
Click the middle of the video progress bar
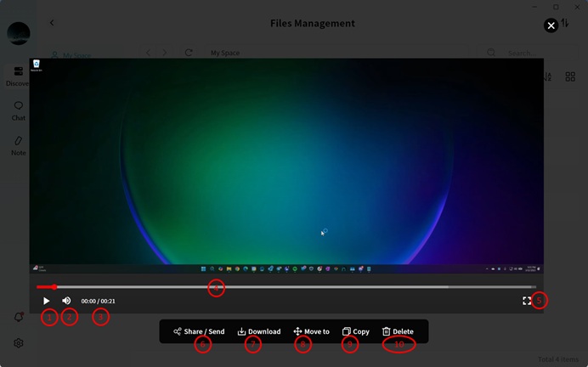coord(286,287)
